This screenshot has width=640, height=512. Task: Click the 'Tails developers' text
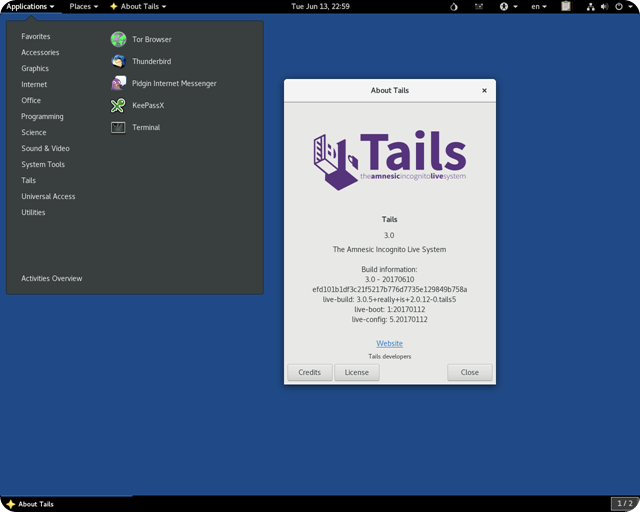[x=390, y=356]
